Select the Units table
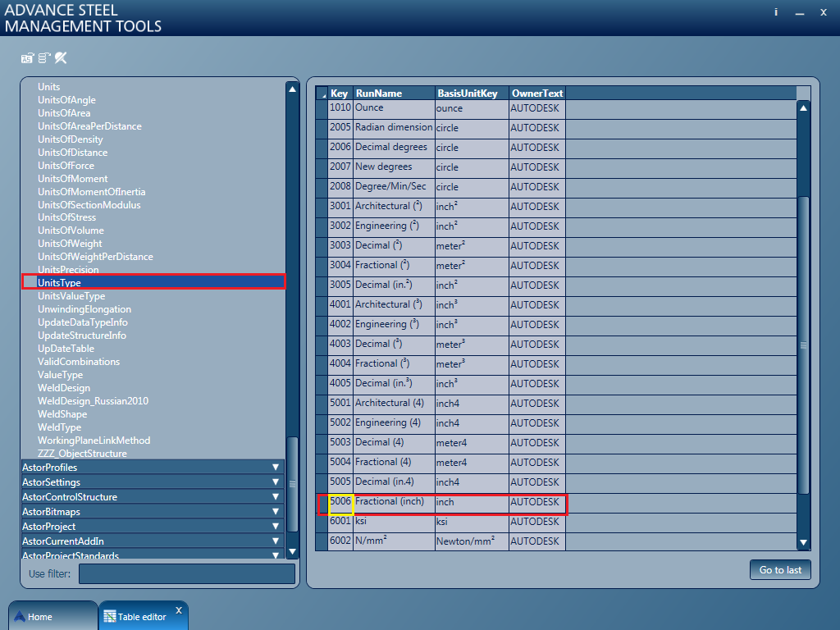The height and width of the screenshot is (630, 840). tap(48, 87)
